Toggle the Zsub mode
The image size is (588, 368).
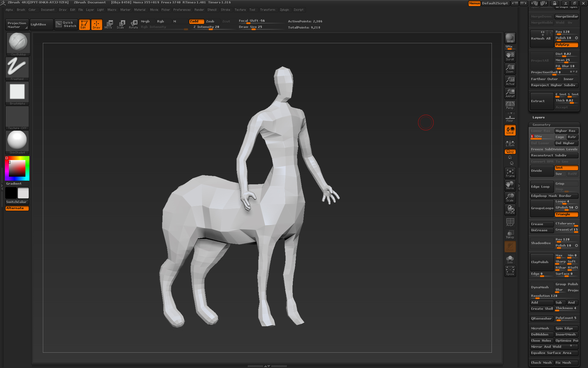(210, 21)
